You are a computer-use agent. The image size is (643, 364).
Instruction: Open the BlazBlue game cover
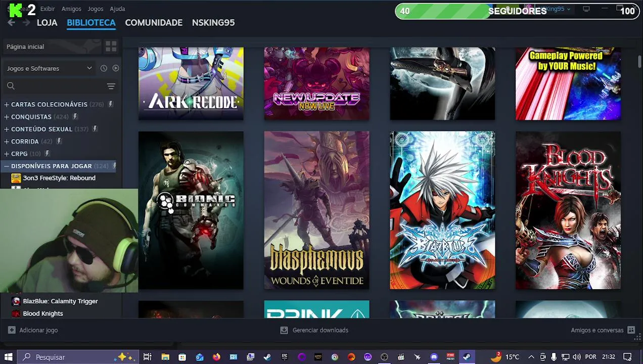point(442,210)
